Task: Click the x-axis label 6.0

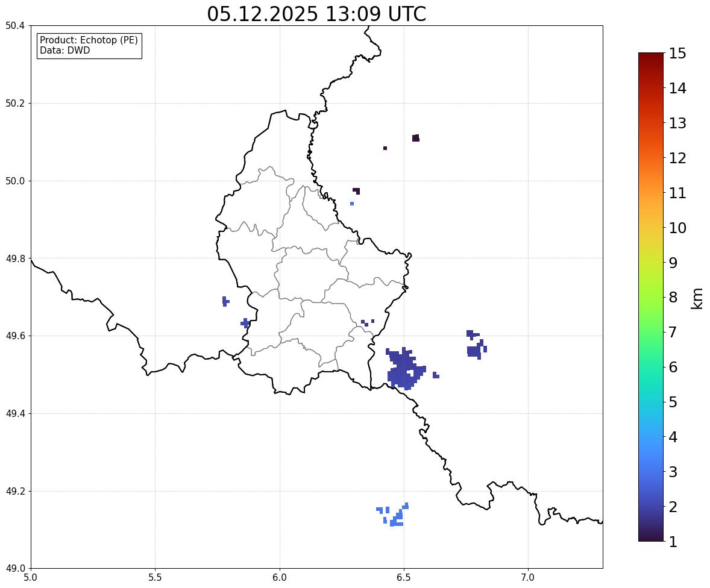Action: [x=280, y=578]
